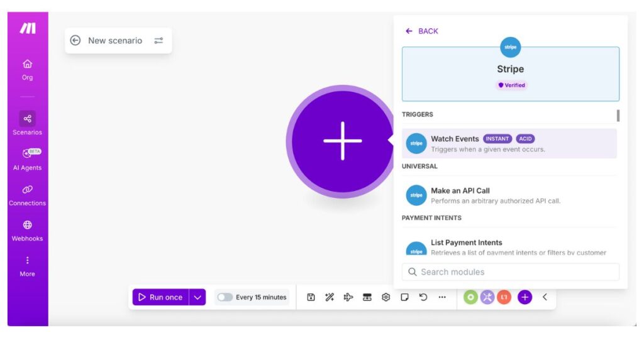This screenshot has height=338, width=644.
Task: Click the purple plus favorites icon
Action: 525,297
